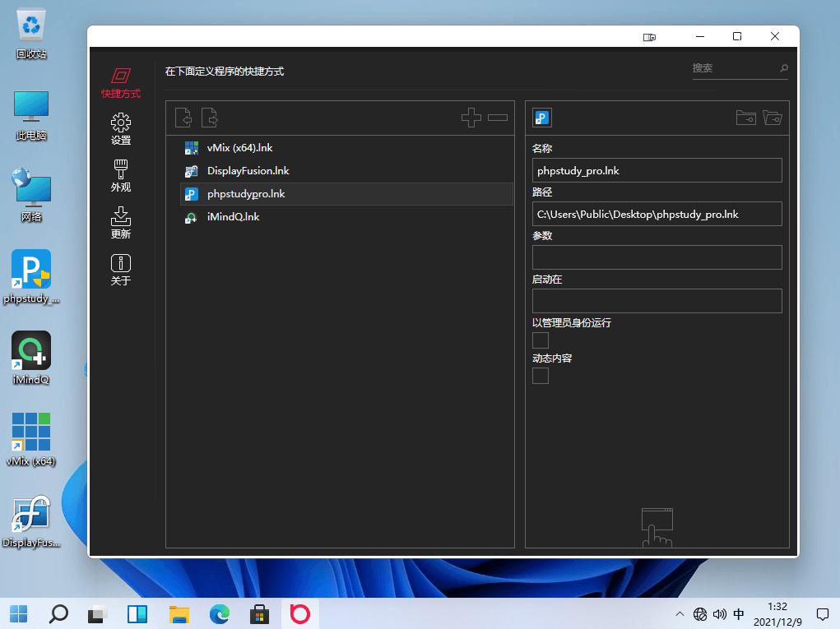Select vMix (x64) desktop shortcut
The image size is (840, 629).
point(31,440)
